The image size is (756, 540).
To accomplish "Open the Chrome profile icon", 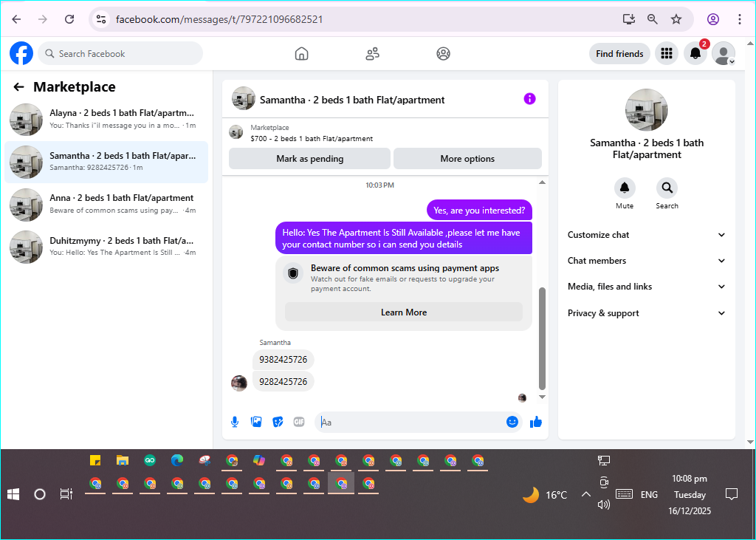I will click(x=713, y=19).
